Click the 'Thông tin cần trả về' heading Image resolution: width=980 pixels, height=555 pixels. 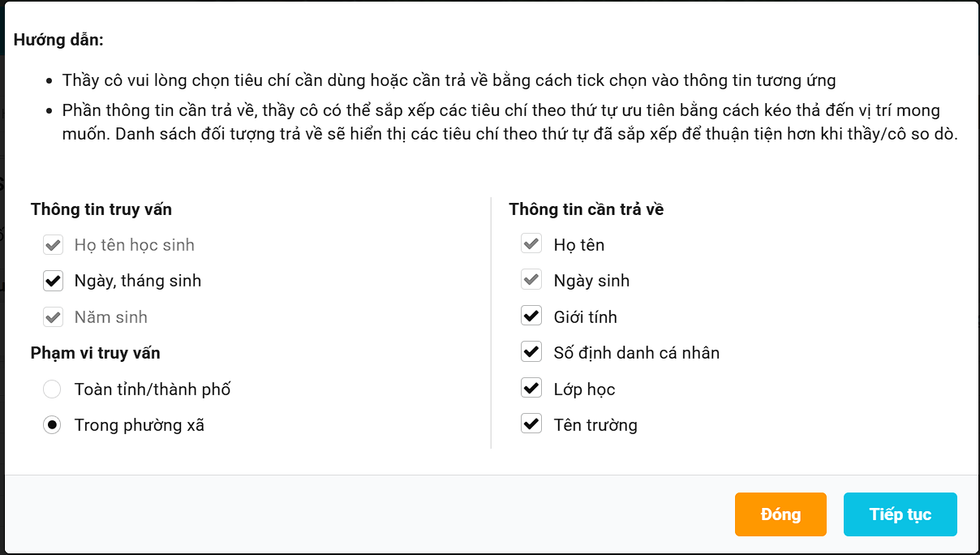click(x=587, y=209)
